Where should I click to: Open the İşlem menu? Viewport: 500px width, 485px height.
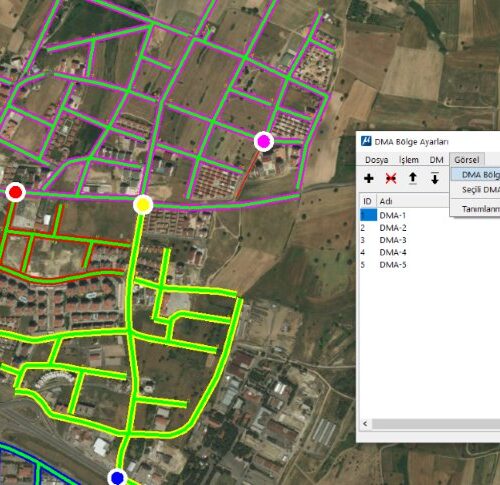point(409,160)
